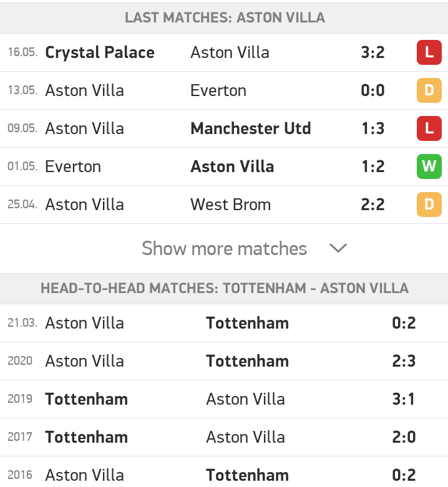The image size is (448, 487).
Task: Open the Crystal Palace vs Aston Villa 3:2 match
Action: [x=224, y=52]
